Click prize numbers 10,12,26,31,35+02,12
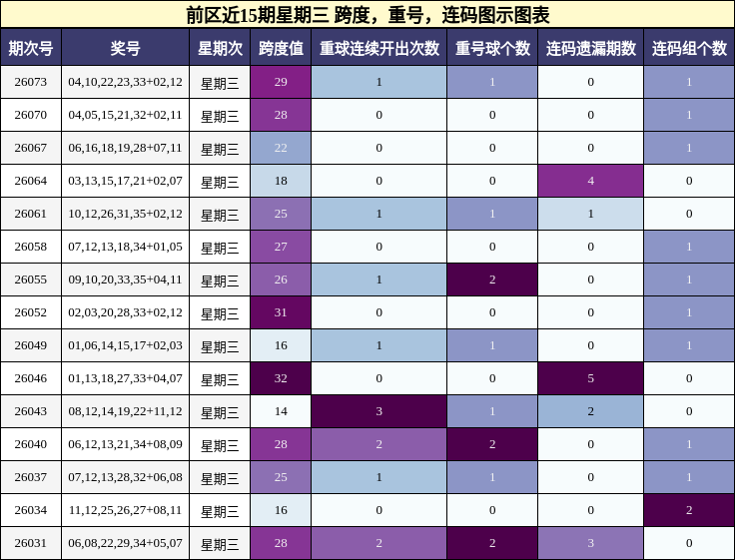The width and height of the screenshot is (735, 560). [x=125, y=214]
